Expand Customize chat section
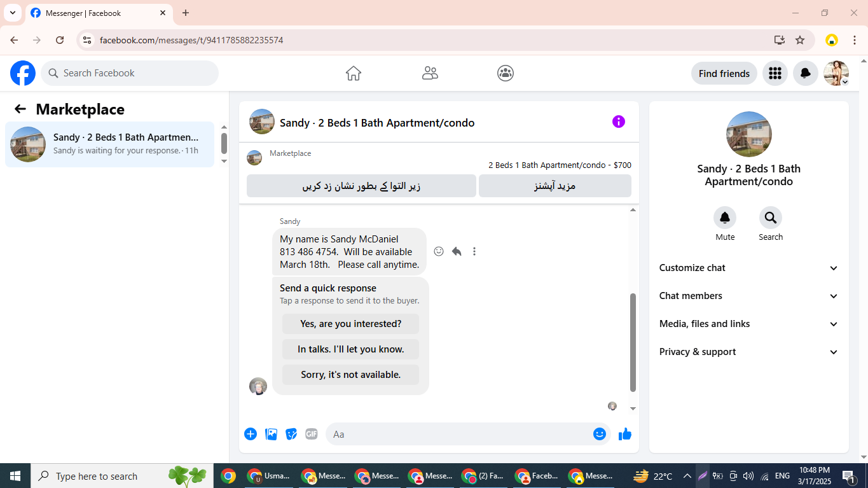 click(748, 268)
